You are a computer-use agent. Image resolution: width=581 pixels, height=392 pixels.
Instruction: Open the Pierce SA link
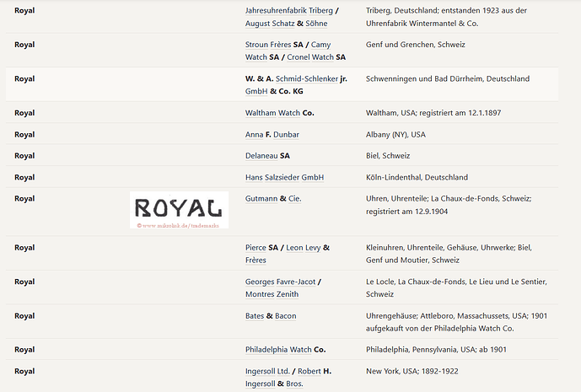coord(261,248)
